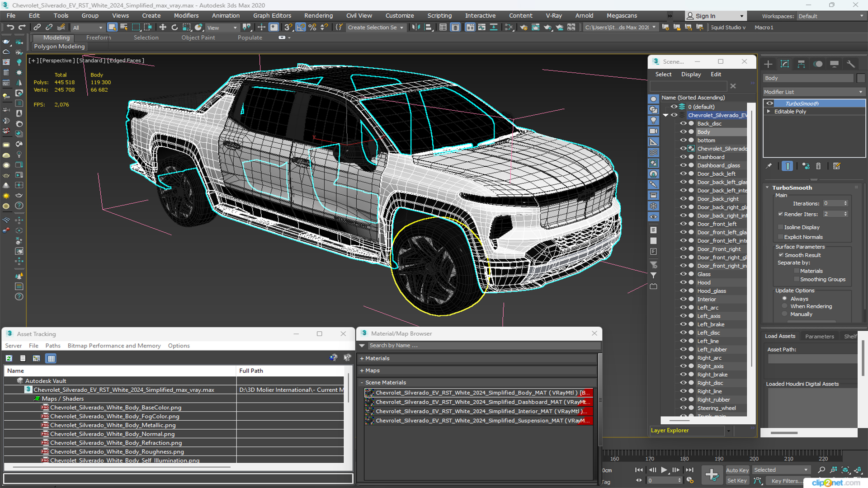Viewport: 868px width, 488px height.
Task: Open Create Selection Set dropdown
Action: (x=375, y=28)
